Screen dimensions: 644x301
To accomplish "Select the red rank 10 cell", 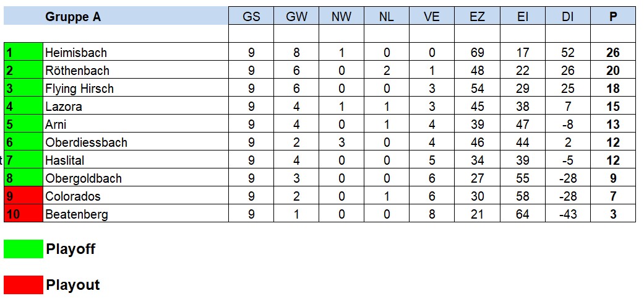I will (24, 214).
